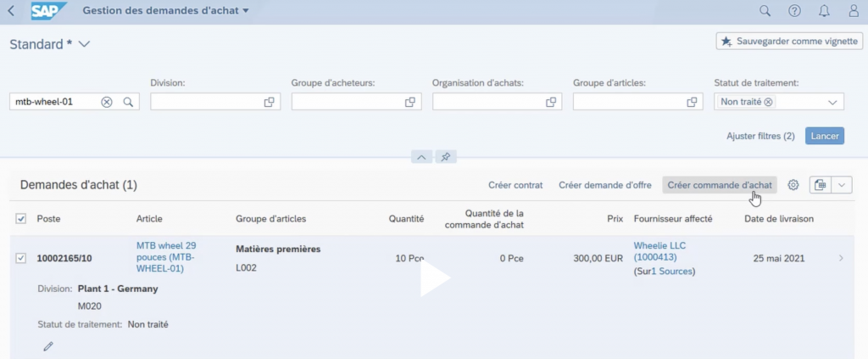The image size is (868, 359).
Task: Toggle the select-all checkbox in table header
Action: [x=21, y=219]
